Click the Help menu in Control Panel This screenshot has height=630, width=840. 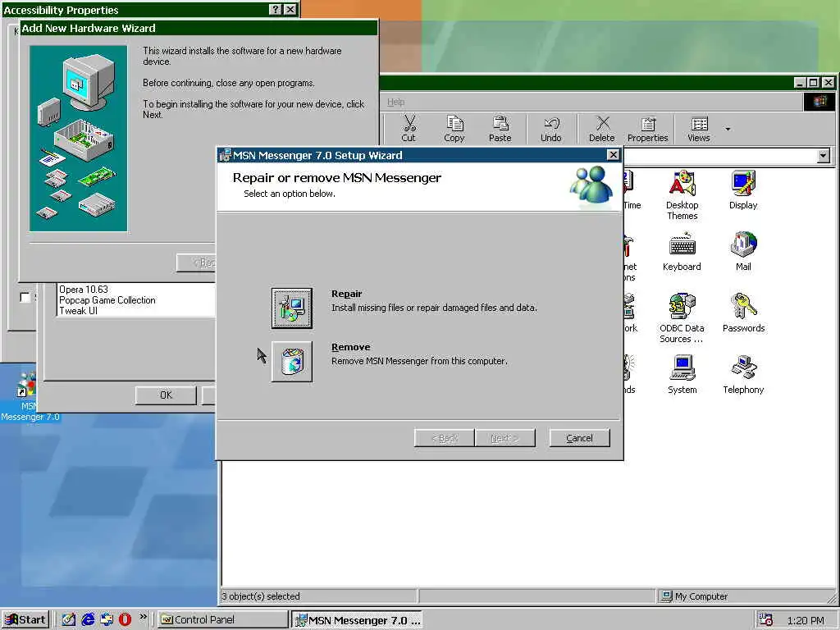pyautogui.click(x=396, y=102)
